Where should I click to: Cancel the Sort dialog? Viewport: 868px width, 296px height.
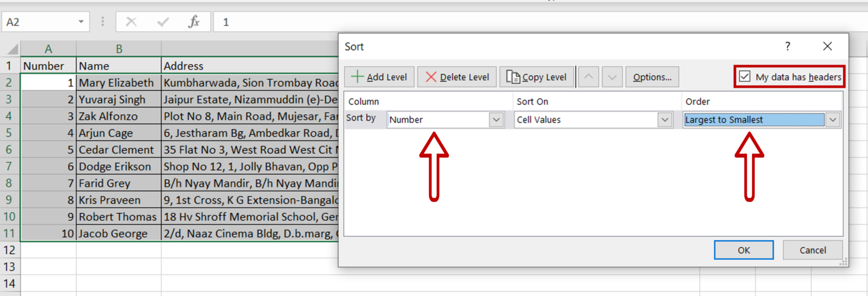(812, 250)
